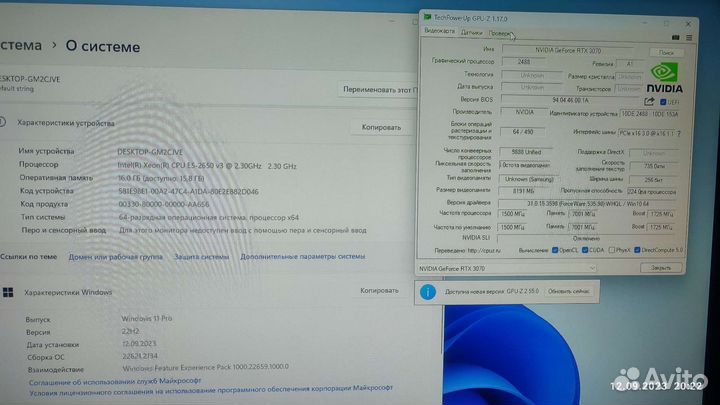The width and height of the screenshot is (720, 405).
Task: Click the blue info icon in update notice
Action: pyautogui.click(x=428, y=292)
